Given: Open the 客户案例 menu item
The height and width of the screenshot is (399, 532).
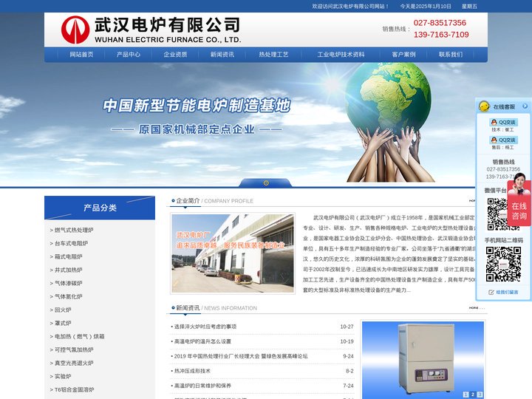Looking at the screenshot, I should click(403, 54).
